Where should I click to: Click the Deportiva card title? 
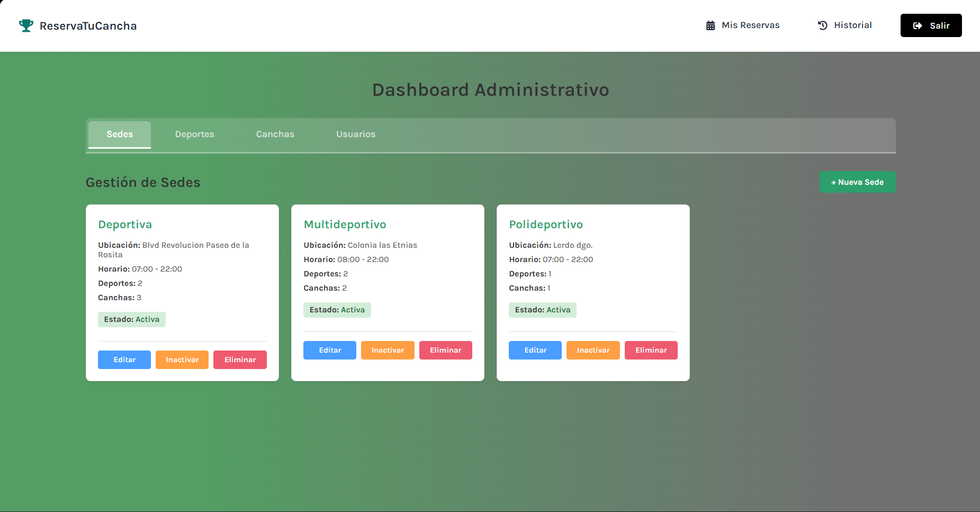125,224
